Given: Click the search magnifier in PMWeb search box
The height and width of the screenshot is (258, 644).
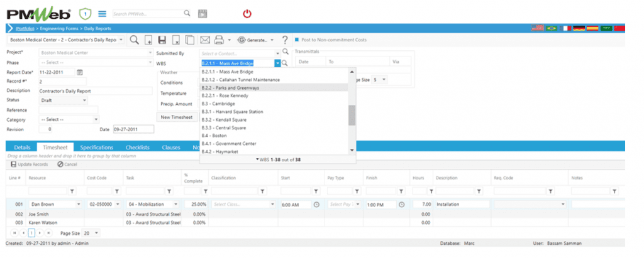Looking at the screenshot, I should pos(187,13).
